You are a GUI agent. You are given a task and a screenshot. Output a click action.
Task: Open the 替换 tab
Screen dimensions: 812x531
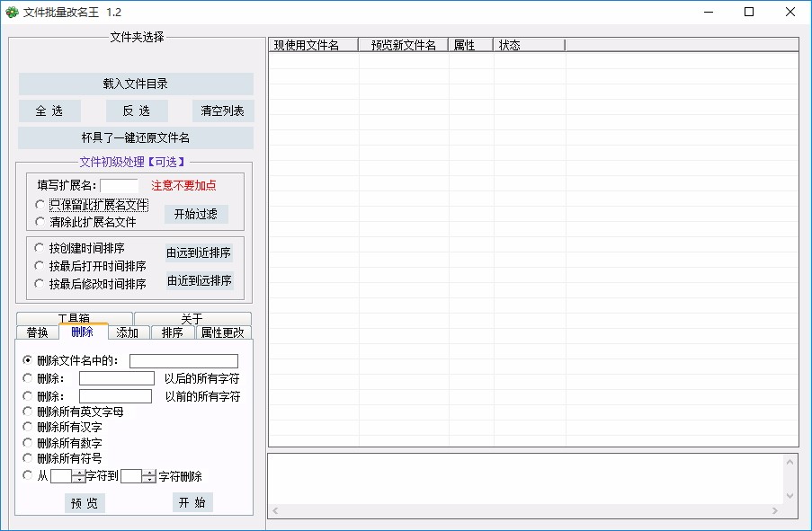click(x=37, y=332)
